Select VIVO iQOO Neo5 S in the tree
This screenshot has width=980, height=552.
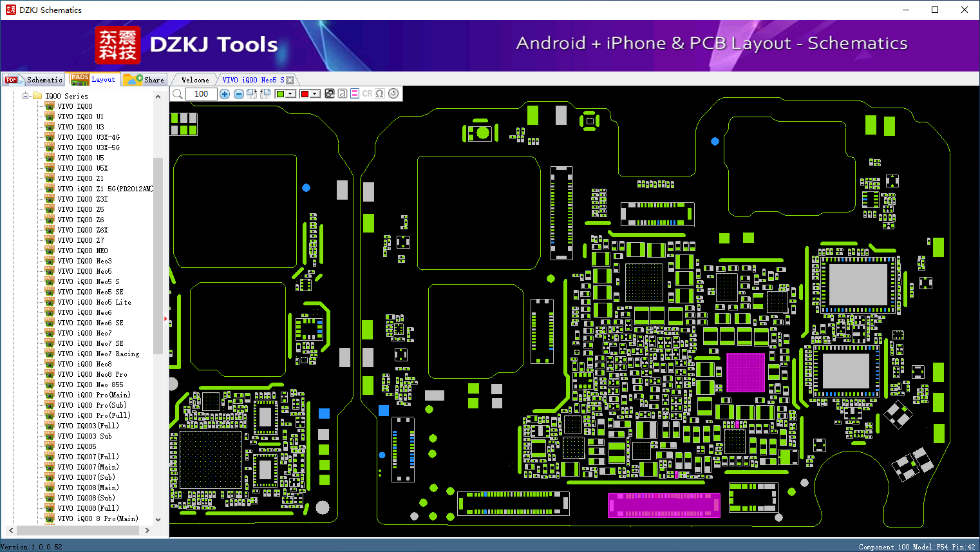(89, 281)
